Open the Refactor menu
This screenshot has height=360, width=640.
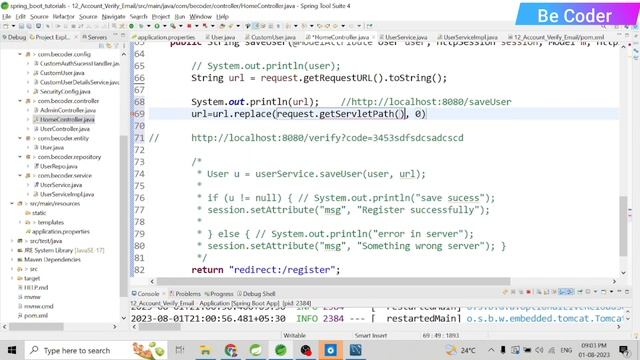point(63,16)
